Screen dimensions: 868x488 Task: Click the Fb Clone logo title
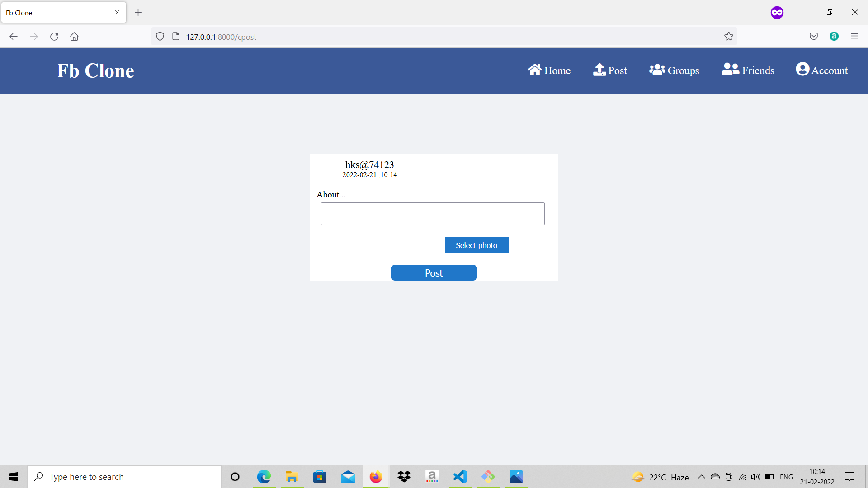(95, 70)
